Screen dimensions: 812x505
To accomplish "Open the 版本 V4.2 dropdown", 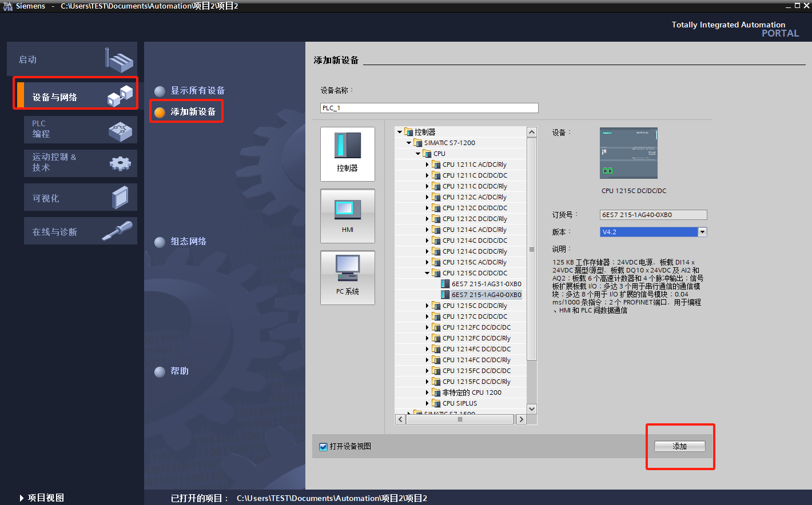I will click(703, 232).
